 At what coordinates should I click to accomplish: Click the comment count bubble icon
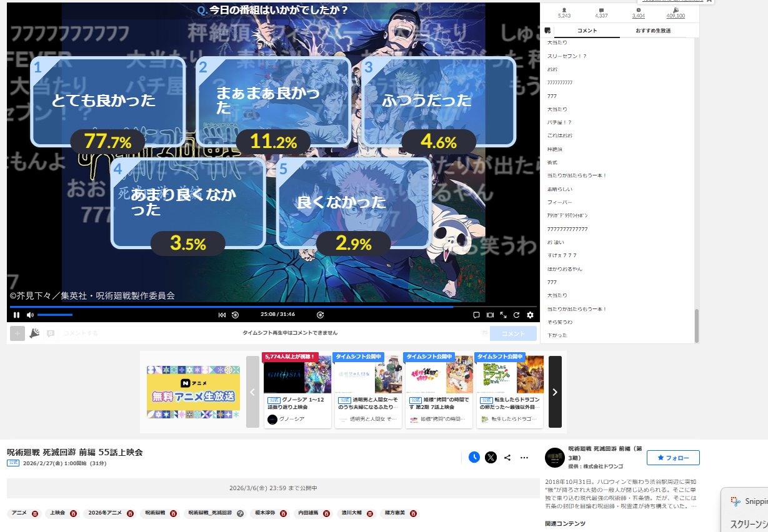tap(601, 9)
